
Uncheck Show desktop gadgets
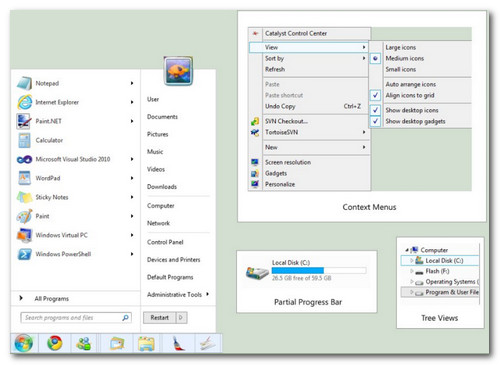375,121
